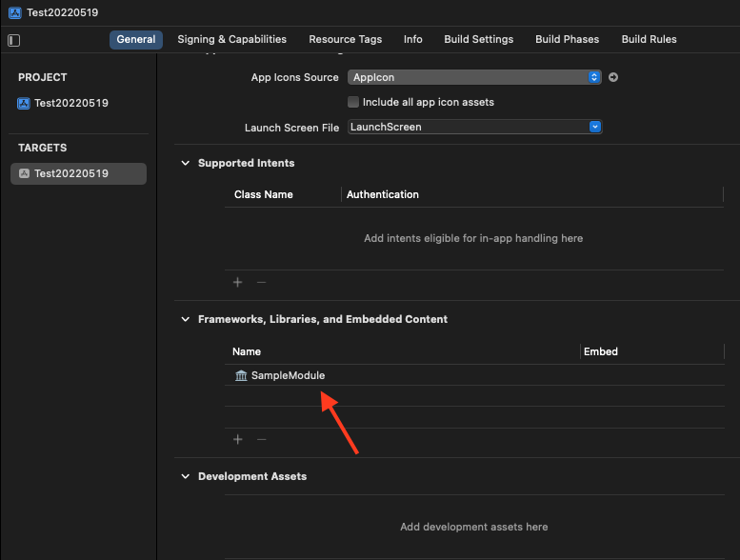
Task: Click the App Icons Source label
Action: coord(294,77)
